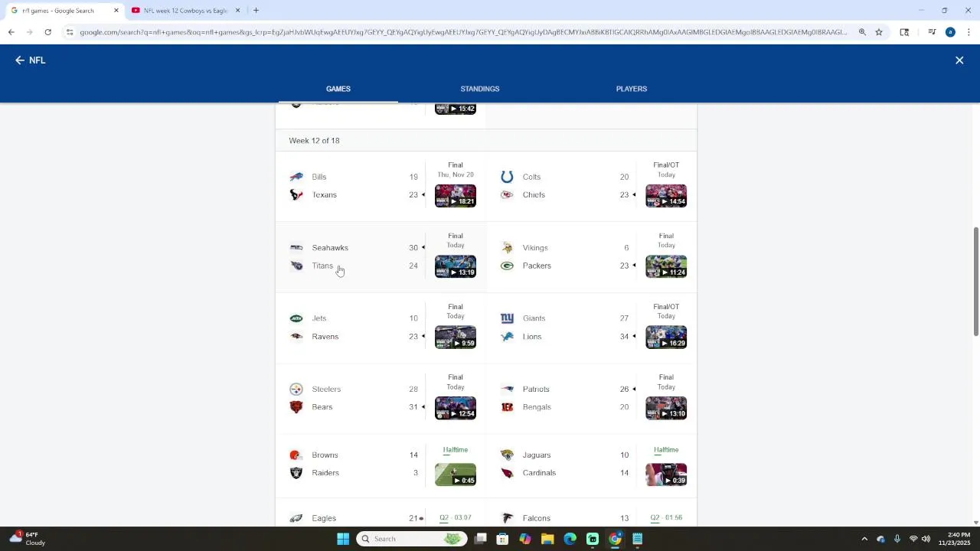The width and height of the screenshot is (980, 551).
Task: Open the Ravens team name
Action: pos(325,337)
